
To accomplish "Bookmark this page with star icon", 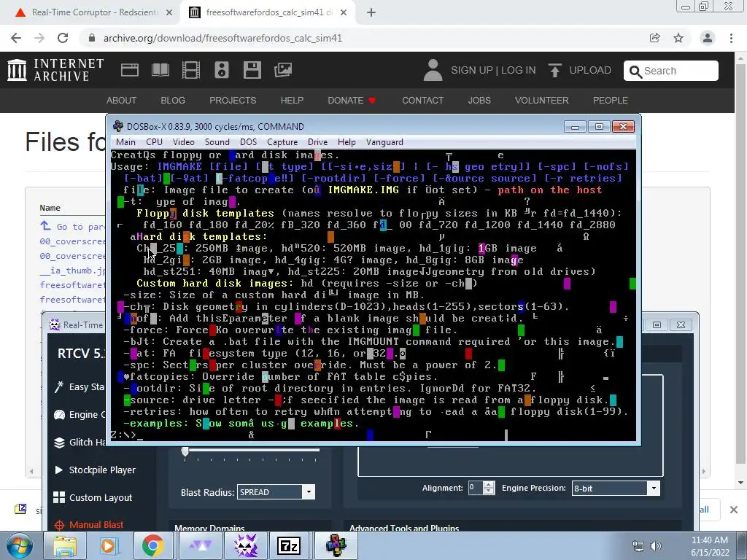I will coord(678,38).
